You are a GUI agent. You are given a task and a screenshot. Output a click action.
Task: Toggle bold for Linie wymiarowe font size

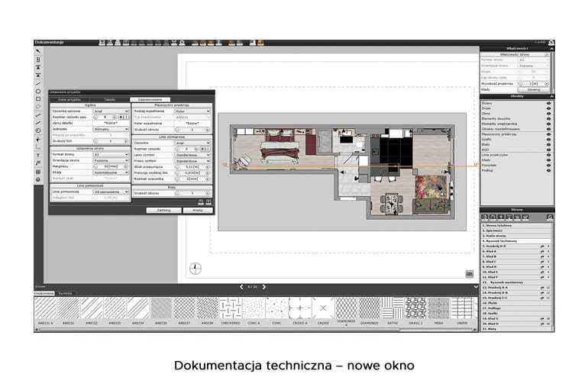click(x=202, y=149)
